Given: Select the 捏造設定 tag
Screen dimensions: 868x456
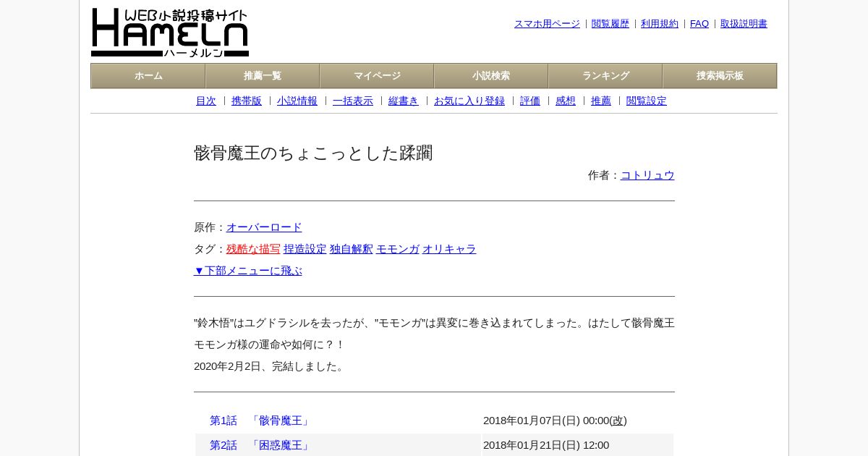Looking at the screenshot, I should 305,249.
